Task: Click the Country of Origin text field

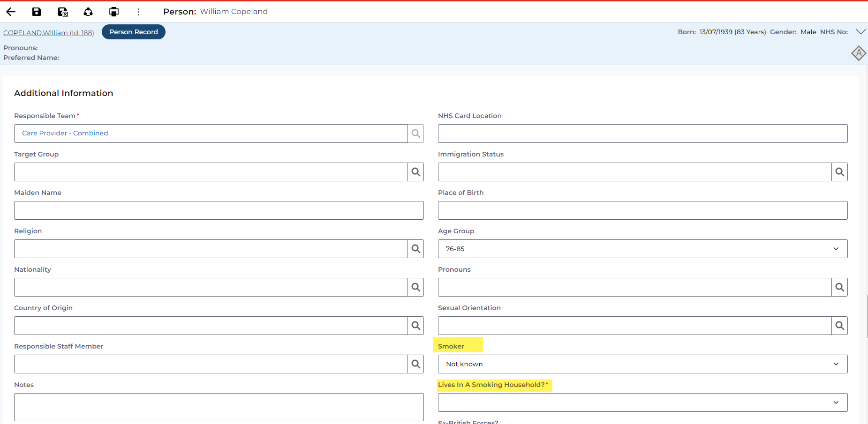Action: point(211,326)
